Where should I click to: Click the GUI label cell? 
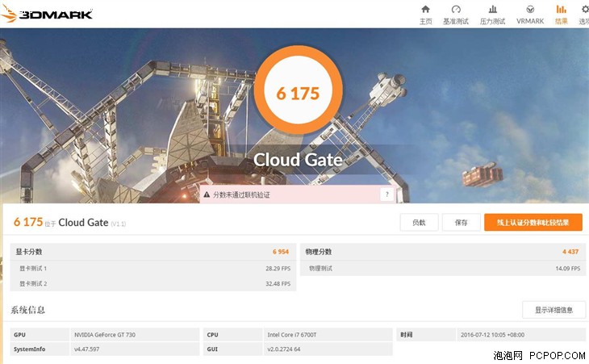[233, 349]
